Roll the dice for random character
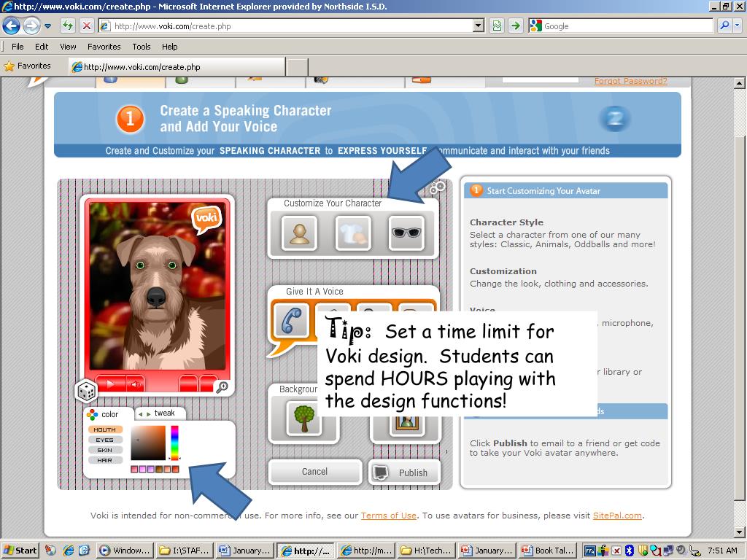Image resolution: width=747 pixels, height=560 pixels. tap(86, 392)
